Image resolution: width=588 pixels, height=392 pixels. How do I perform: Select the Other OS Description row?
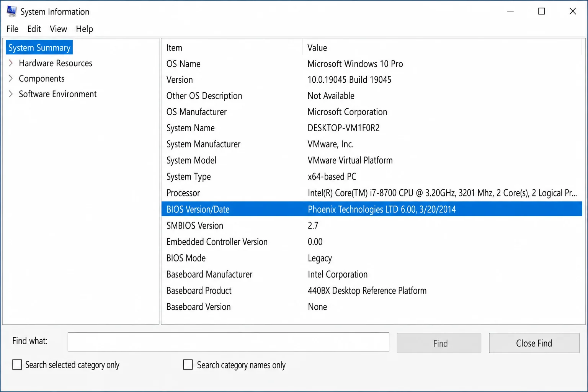coord(372,96)
